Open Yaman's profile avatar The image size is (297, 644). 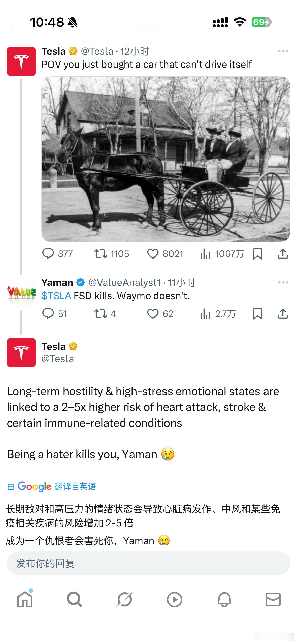coord(21,293)
